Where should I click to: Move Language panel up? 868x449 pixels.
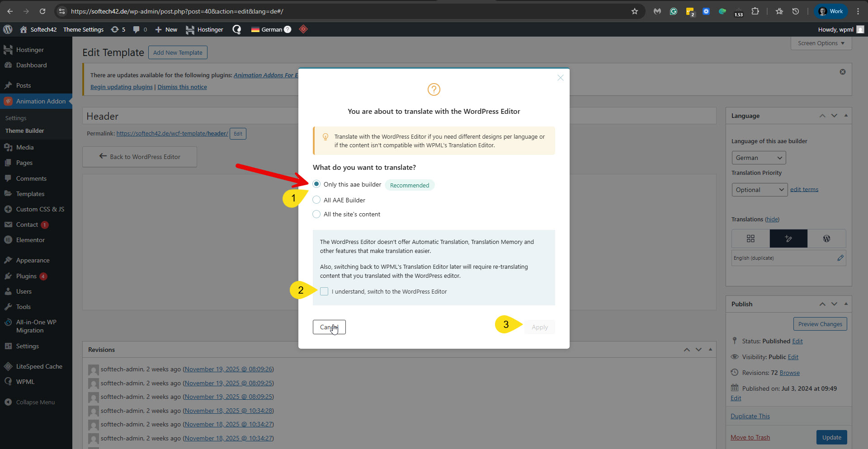tap(822, 116)
